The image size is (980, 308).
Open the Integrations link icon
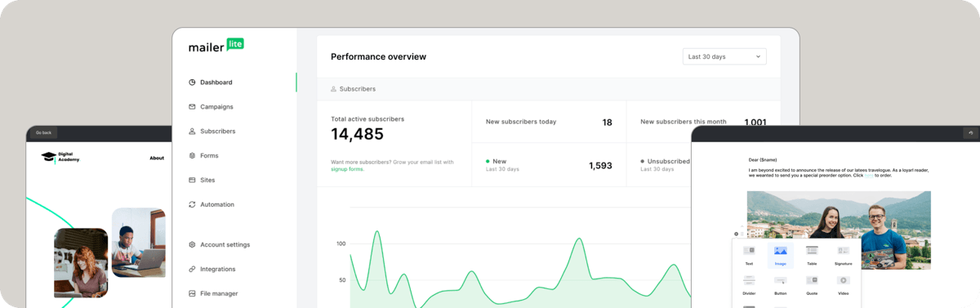[192, 269]
